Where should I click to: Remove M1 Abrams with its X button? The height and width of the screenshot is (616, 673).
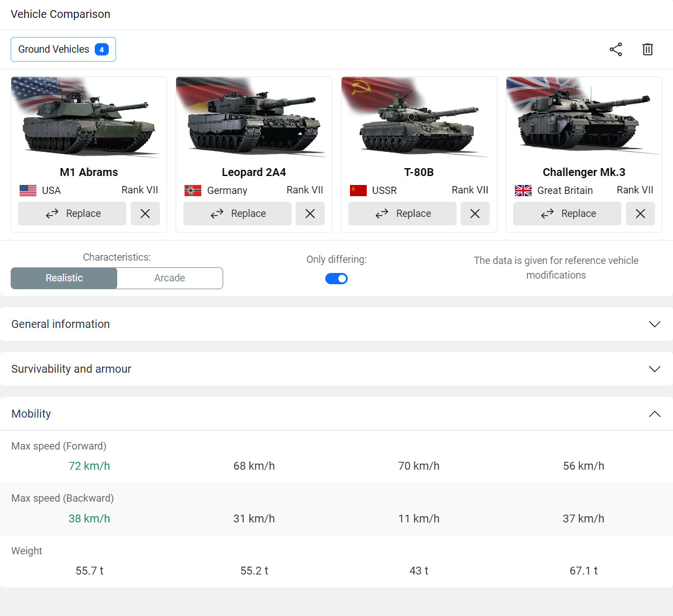click(x=145, y=214)
